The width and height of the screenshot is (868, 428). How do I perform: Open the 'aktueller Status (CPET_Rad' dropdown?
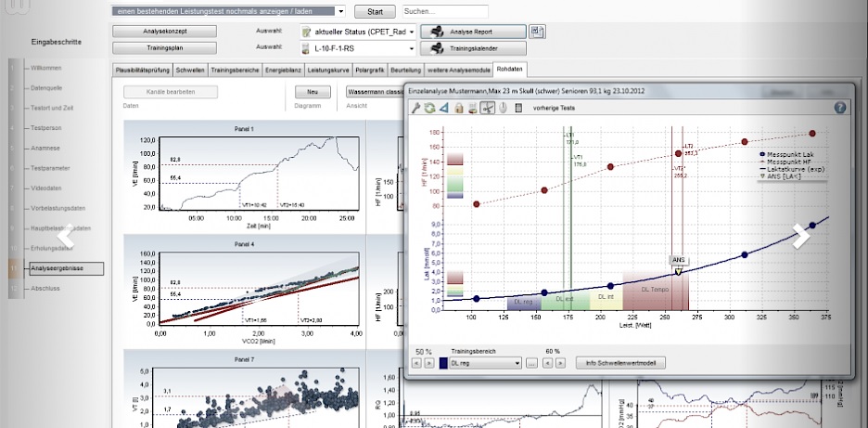411,32
